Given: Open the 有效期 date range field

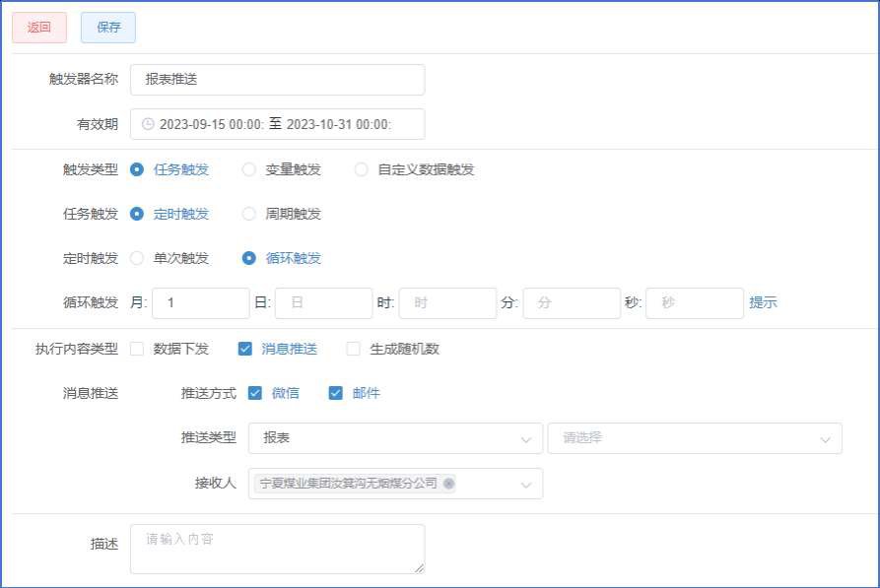Looking at the screenshot, I should point(277,124).
